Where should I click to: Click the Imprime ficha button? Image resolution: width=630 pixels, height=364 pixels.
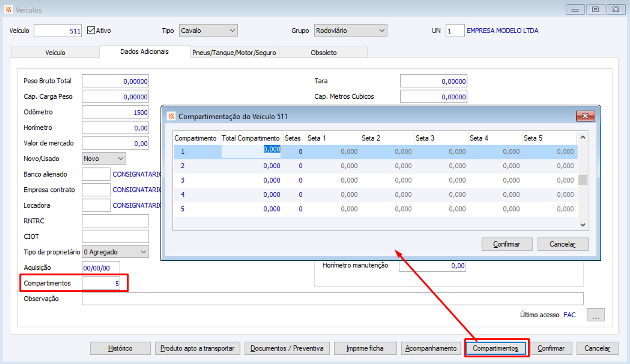[365, 348]
